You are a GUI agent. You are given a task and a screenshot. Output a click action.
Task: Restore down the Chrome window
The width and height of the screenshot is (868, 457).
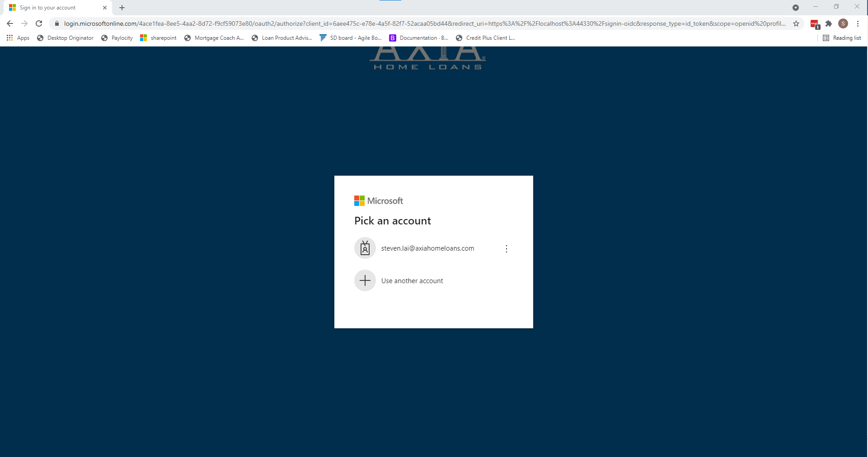836,7
